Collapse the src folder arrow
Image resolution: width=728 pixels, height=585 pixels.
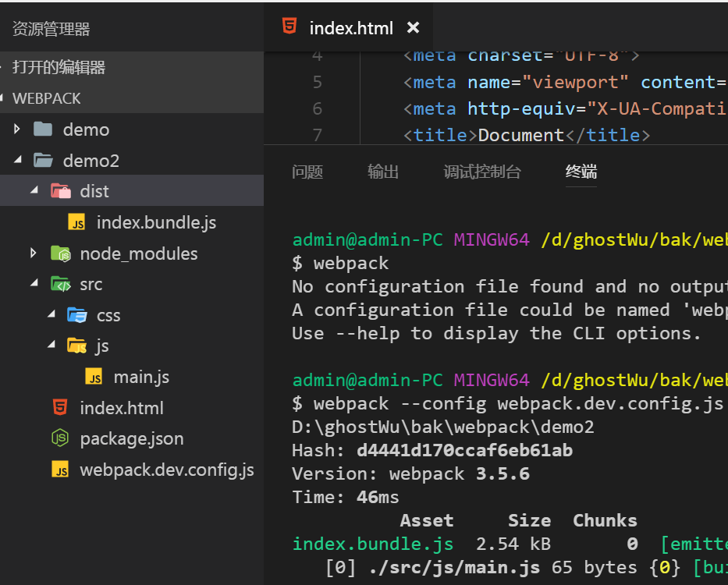35,283
